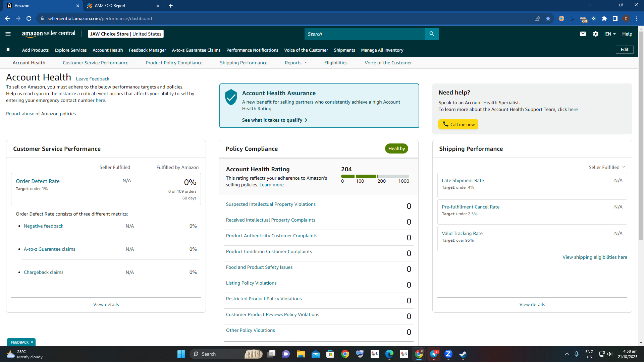Open Suspected Intellectual Property Violations
644x362 pixels.
(x=271, y=204)
